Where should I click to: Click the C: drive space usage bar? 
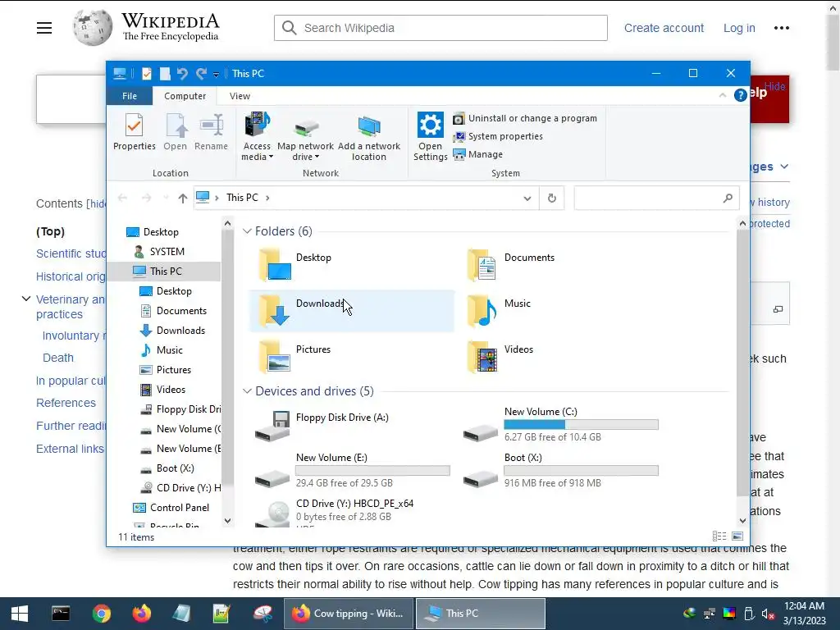pos(581,425)
